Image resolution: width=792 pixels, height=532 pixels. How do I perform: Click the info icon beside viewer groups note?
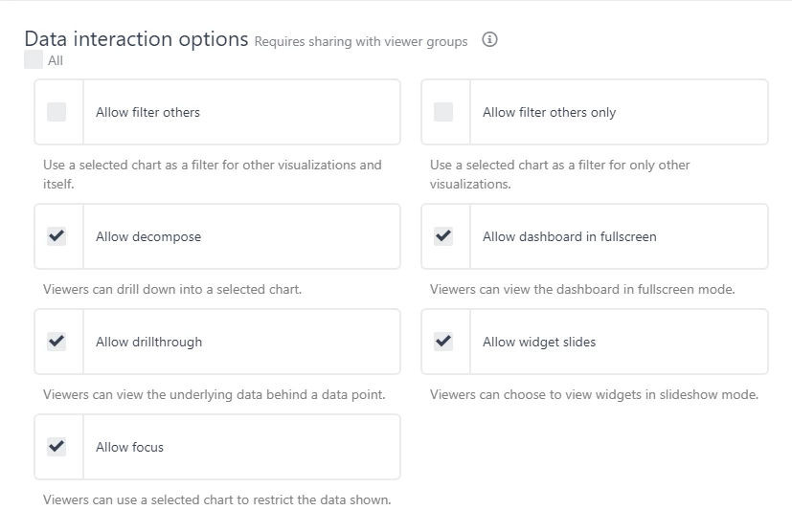click(x=489, y=40)
